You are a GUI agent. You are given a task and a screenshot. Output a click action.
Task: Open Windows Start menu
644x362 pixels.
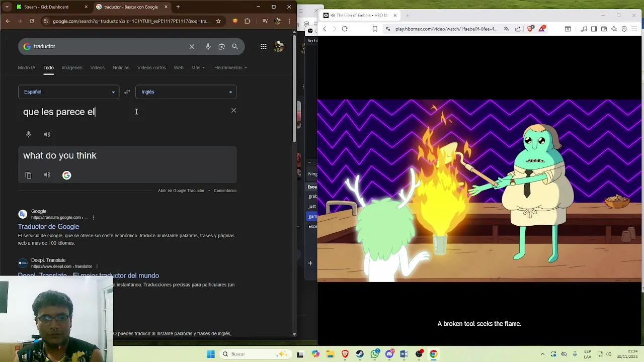pos(211,354)
